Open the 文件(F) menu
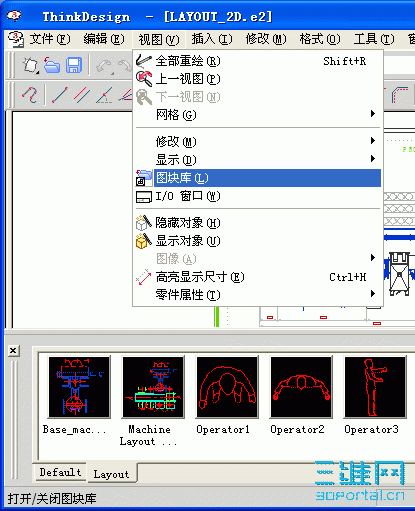Screen dimensions: 415x511 coord(50,39)
